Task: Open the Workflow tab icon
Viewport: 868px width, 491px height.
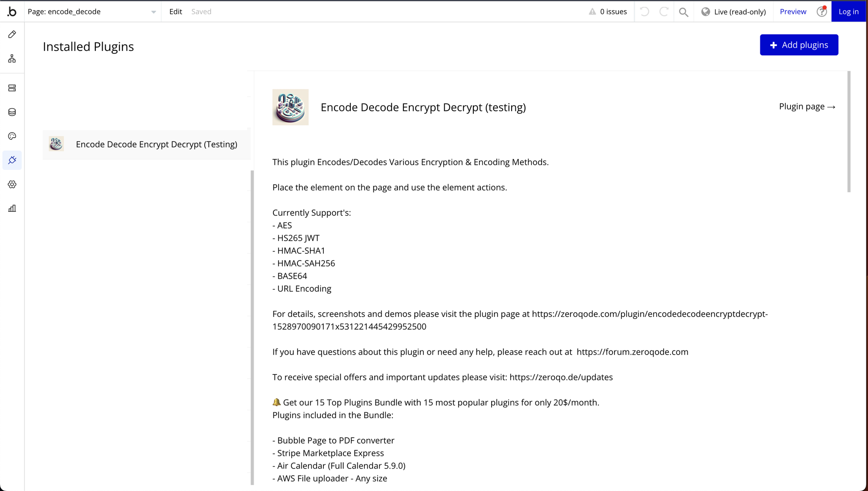Action: [x=12, y=58]
